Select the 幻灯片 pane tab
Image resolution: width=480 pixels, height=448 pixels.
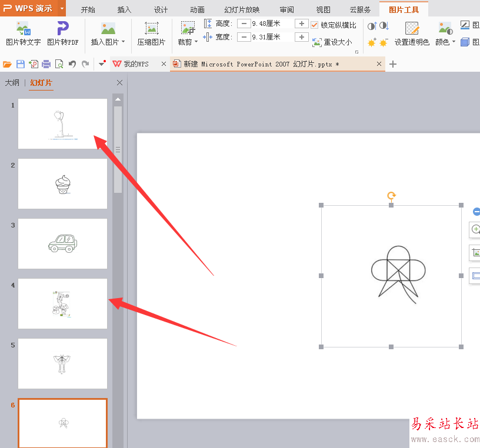tap(41, 83)
